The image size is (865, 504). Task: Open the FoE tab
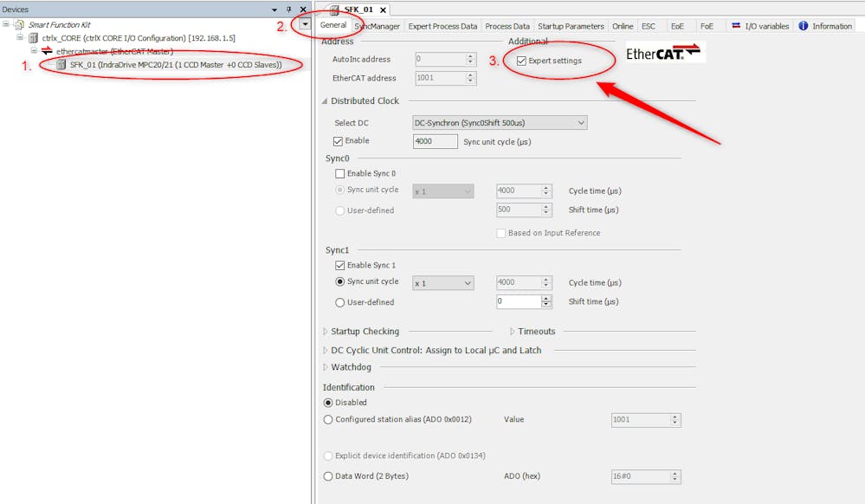707,26
